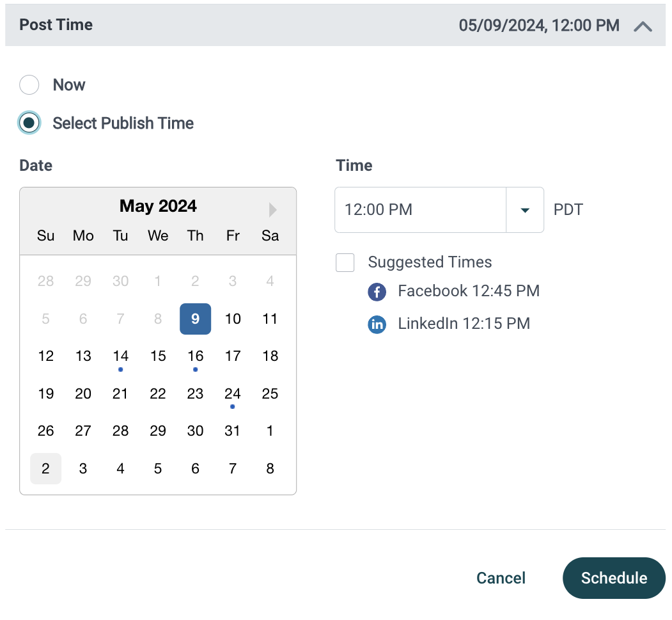Click the May 2024 month header
Screen dimensions: 672x620
click(x=158, y=206)
